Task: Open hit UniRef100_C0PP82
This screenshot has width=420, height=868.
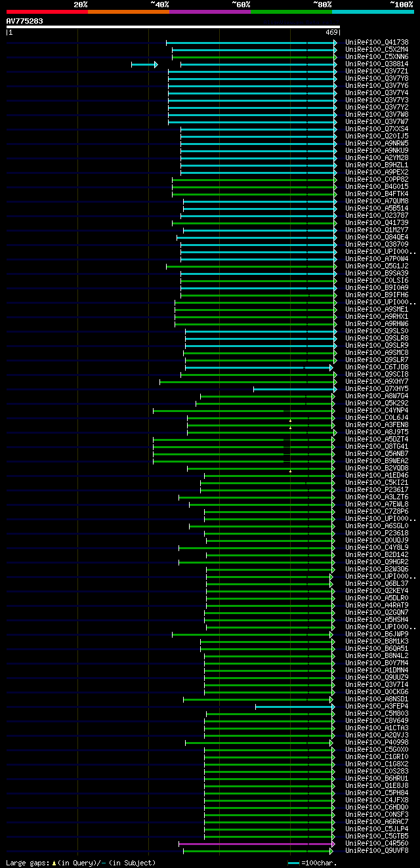Action: click(377, 179)
